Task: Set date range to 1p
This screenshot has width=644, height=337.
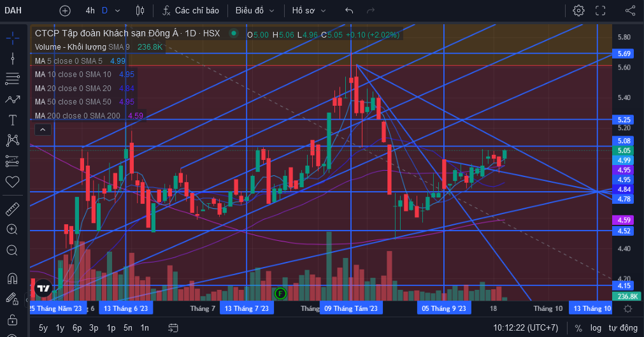Action: [x=111, y=327]
